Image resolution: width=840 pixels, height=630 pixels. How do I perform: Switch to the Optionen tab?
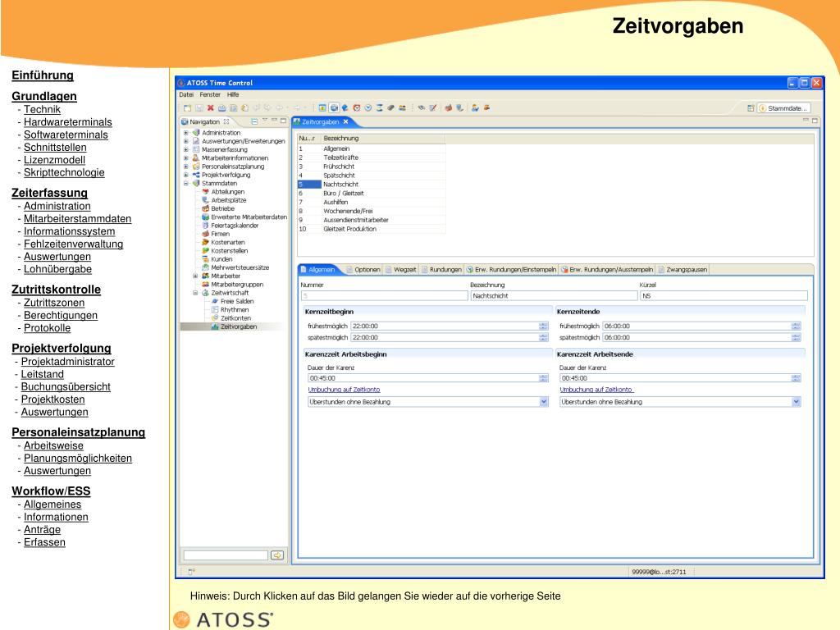click(x=363, y=269)
